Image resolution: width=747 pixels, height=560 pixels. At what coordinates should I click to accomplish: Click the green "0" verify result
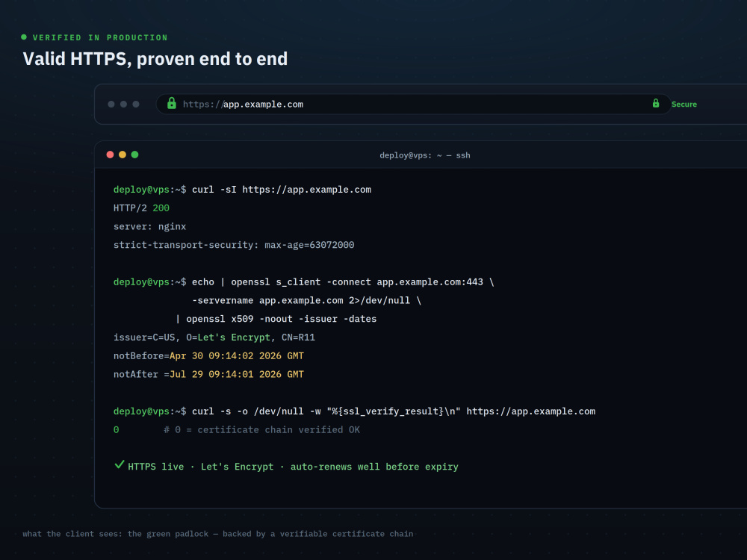(x=117, y=430)
